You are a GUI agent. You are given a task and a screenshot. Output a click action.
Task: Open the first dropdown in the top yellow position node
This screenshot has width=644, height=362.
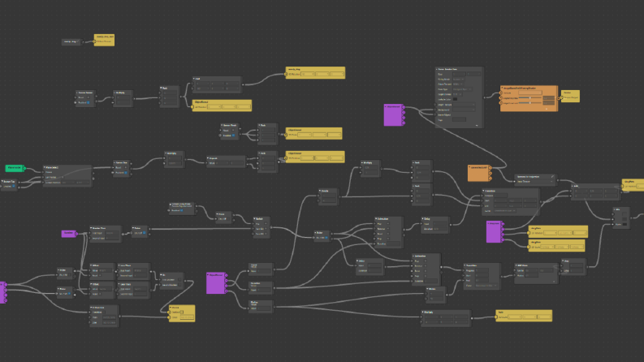click(x=308, y=75)
